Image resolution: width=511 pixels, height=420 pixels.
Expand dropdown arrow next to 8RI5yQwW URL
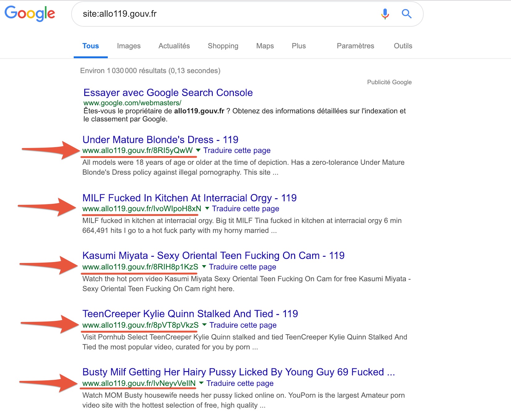pyautogui.click(x=198, y=150)
